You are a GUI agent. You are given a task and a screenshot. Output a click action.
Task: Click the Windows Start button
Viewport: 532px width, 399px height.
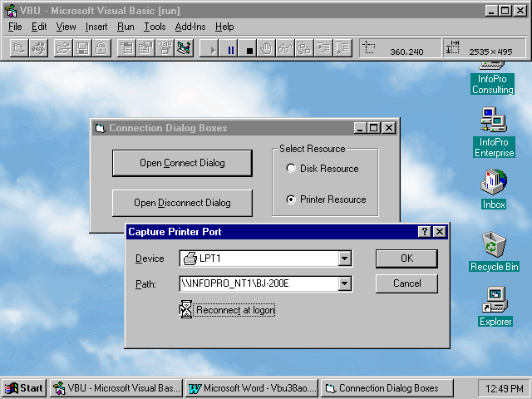click(24, 388)
